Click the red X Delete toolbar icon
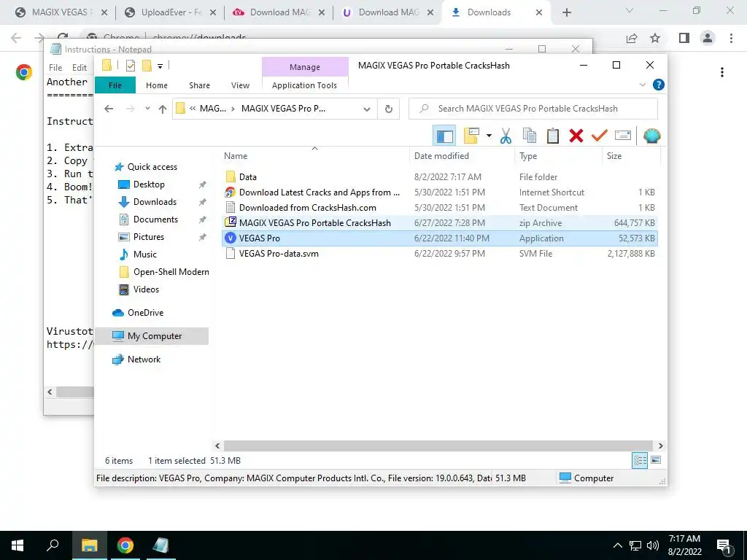This screenshot has height=560, width=747. pos(576,136)
